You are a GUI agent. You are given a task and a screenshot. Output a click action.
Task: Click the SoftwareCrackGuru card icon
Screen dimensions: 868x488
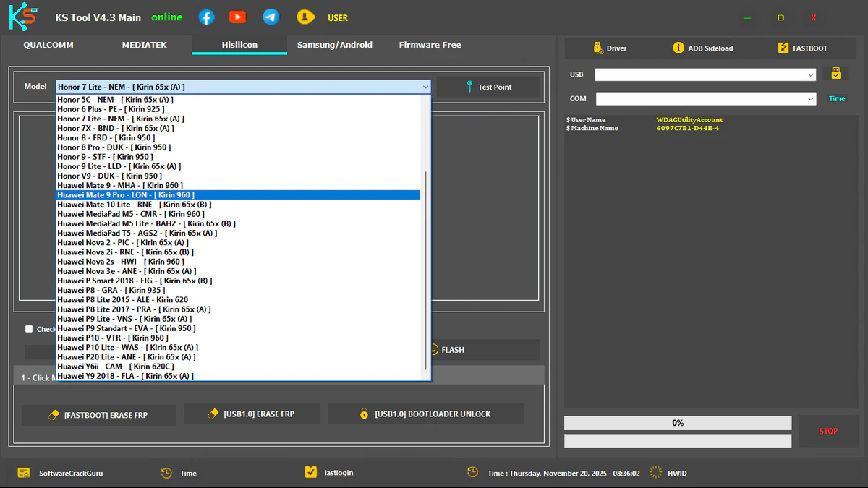pos(24,473)
